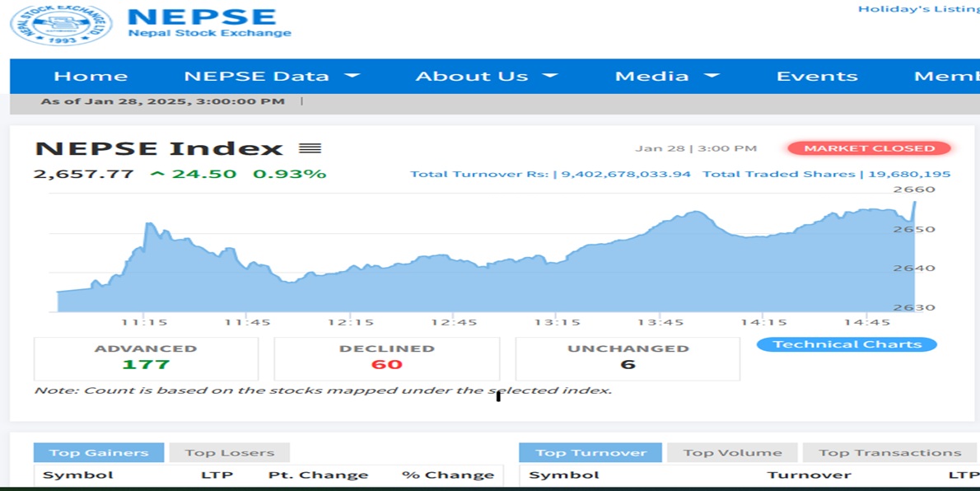The image size is (980, 491).
Task: Open the About Us menu
Action: (472, 77)
